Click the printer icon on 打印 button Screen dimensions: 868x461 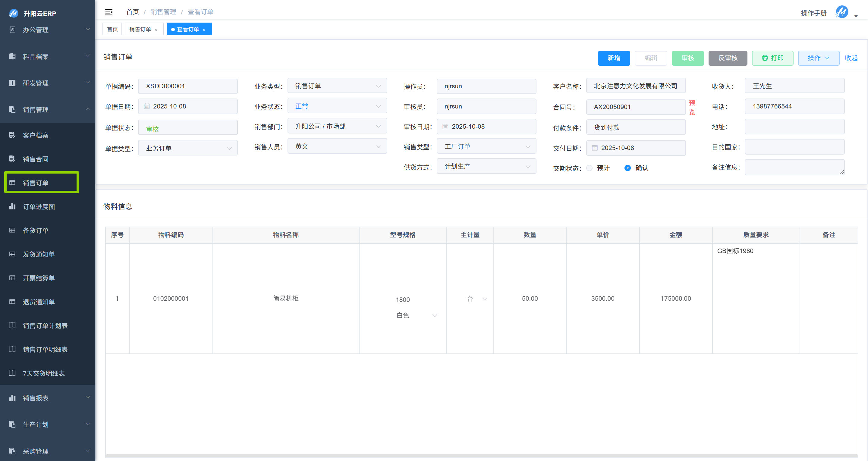pyautogui.click(x=765, y=58)
